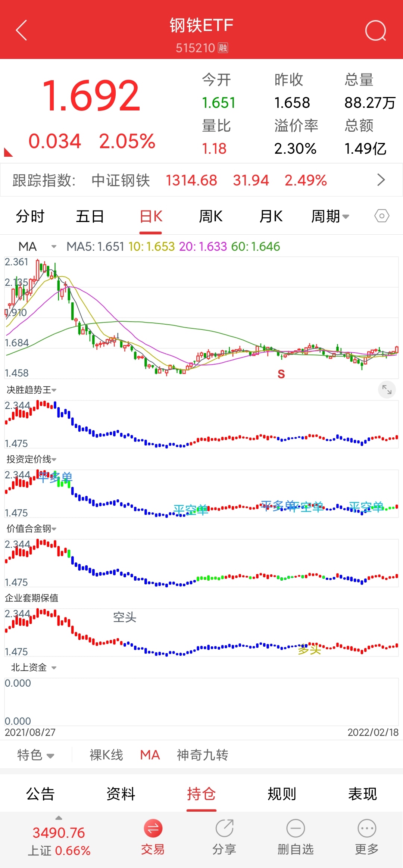Open 跟踪指数 中证钢铁 index details
The width and height of the screenshot is (403, 868).
201,180
